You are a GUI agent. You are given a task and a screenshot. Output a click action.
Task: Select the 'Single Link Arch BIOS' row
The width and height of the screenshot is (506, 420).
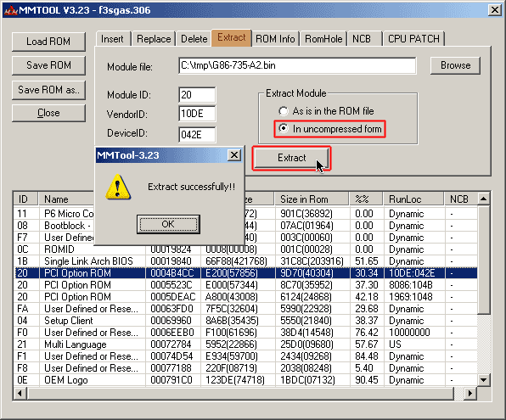point(245,261)
